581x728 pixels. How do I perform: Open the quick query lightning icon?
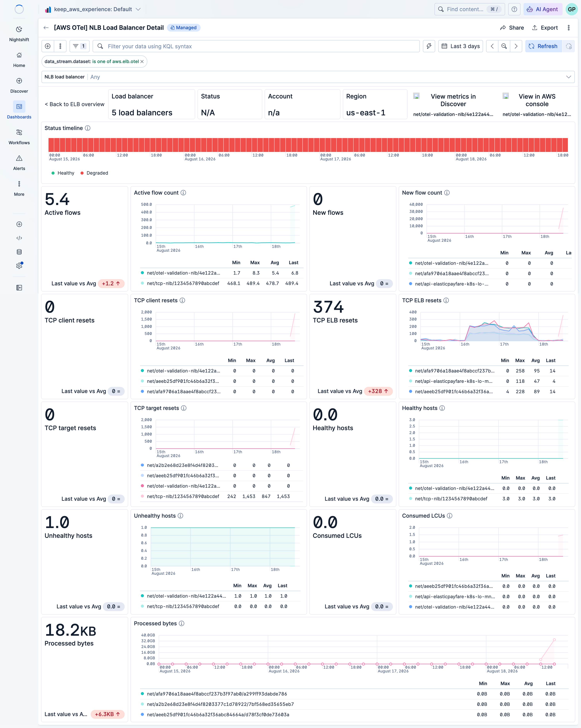(x=429, y=46)
